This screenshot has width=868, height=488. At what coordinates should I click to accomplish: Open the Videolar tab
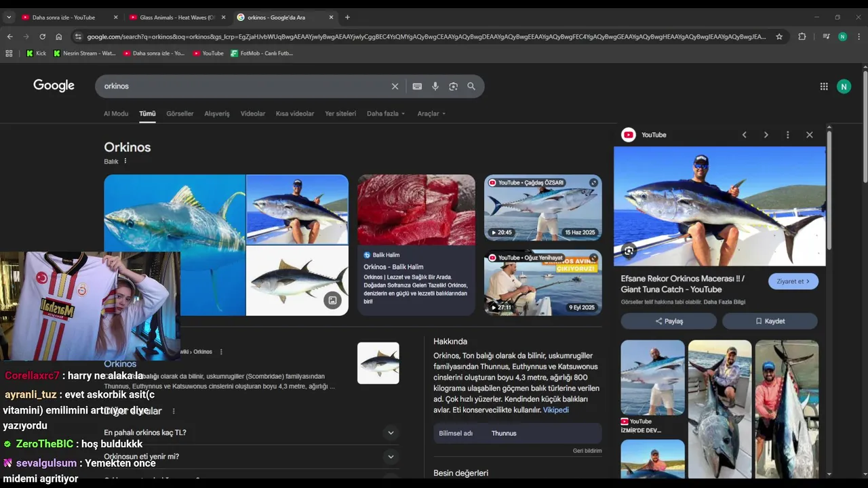point(253,114)
